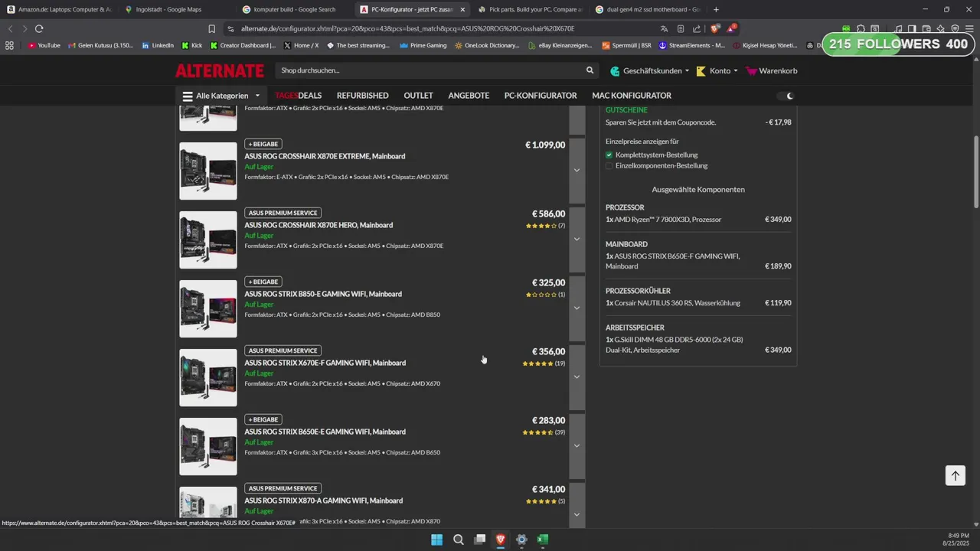The height and width of the screenshot is (551, 980).
Task: Expand the ROG Crosshair X870E Extreme details
Action: pos(577,170)
